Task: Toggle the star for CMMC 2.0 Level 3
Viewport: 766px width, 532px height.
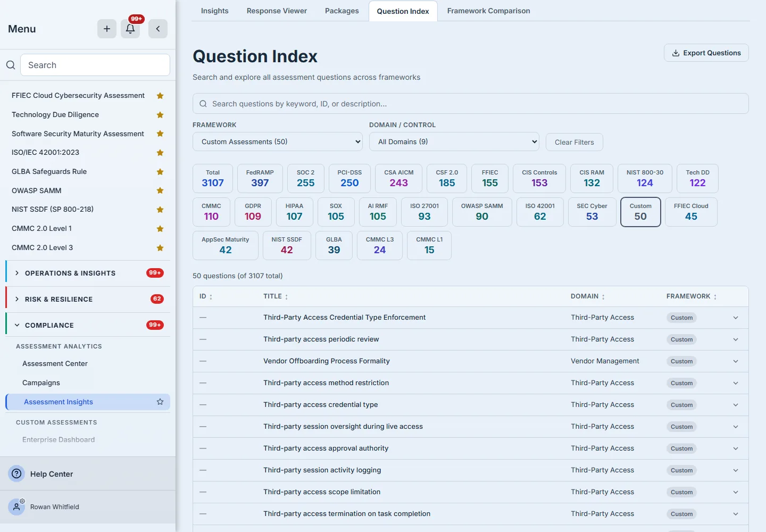Action: [x=160, y=248]
